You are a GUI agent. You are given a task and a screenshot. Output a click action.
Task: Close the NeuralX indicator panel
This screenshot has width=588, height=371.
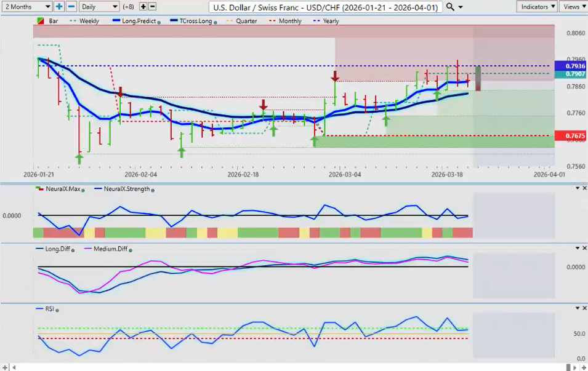[x=584, y=188]
